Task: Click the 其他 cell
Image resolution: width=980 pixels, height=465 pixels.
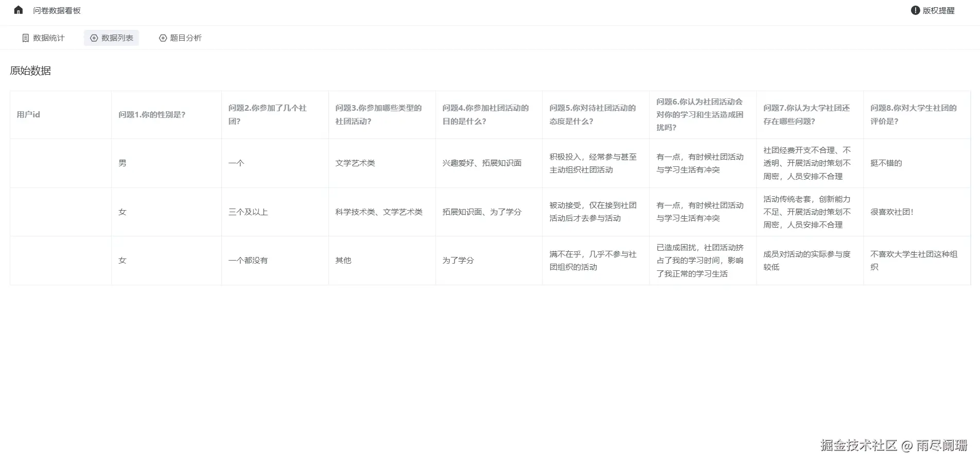Action: pyautogui.click(x=382, y=261)
